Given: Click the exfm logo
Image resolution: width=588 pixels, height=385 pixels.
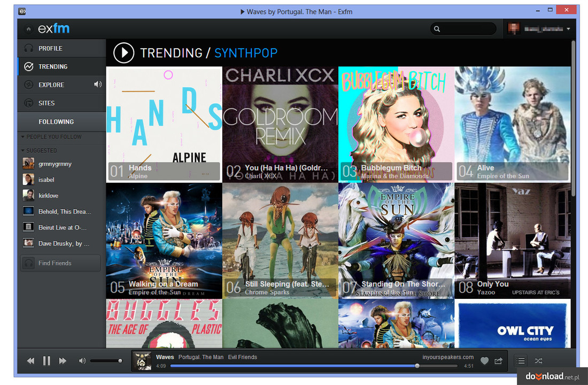Looking at the screenshot, I should pos(53,28).
